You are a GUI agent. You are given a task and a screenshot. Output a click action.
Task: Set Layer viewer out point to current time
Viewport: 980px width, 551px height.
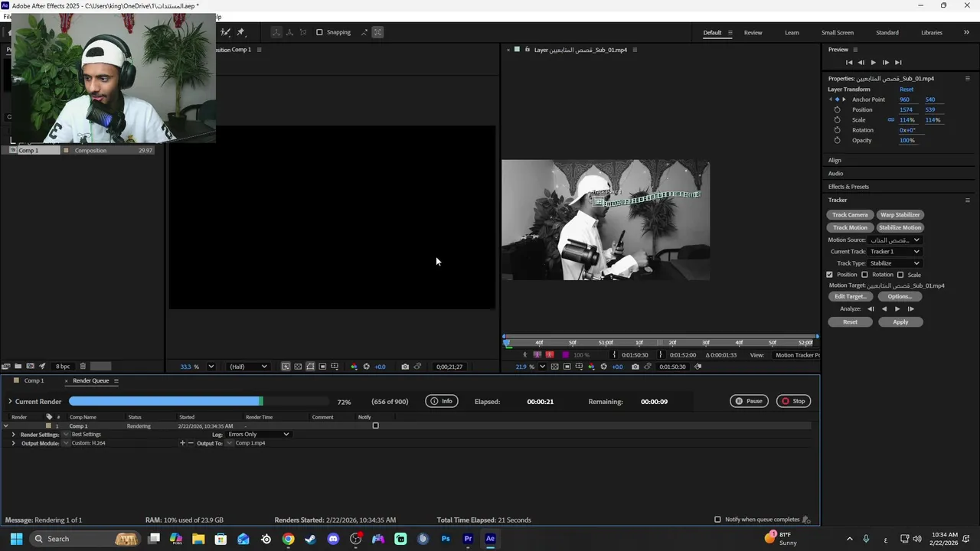[x=661, y=354]
